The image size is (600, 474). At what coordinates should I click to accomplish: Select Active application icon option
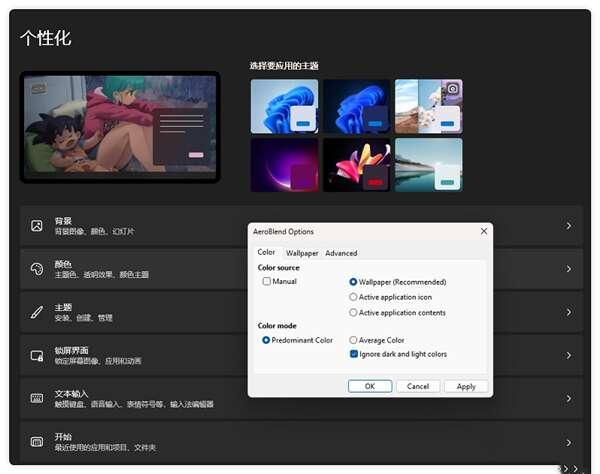click(x=354, y=297)
